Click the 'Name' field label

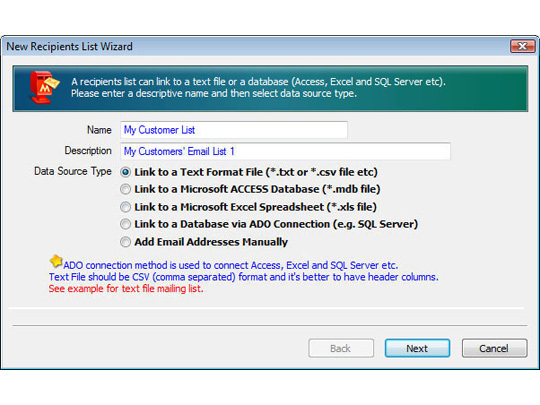pos(99,130)
